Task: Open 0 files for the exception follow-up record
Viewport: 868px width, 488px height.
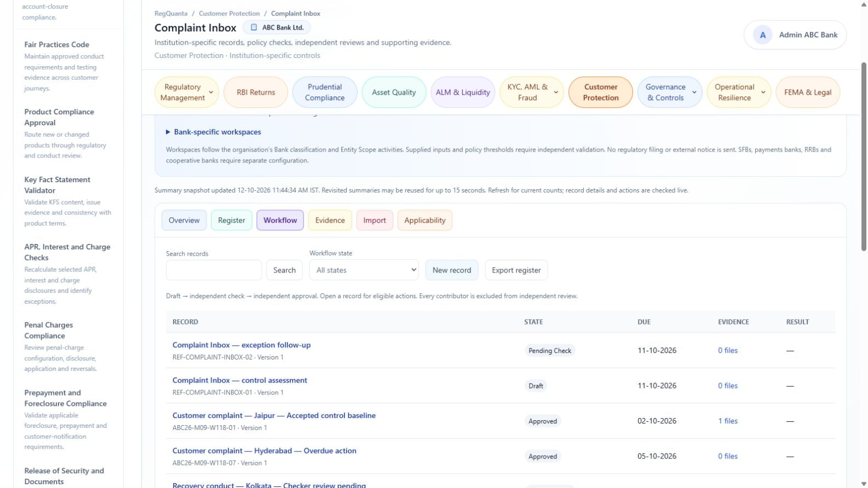Action: pos(728,351)
